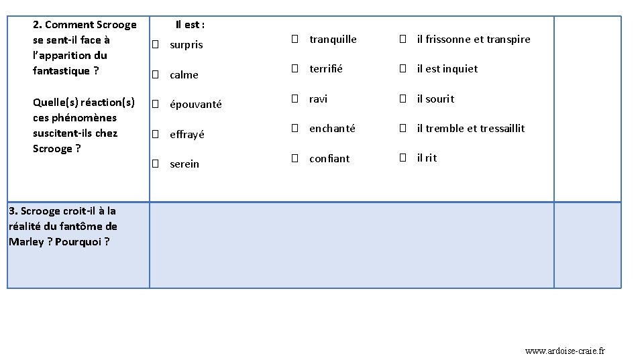
Task: Check the 'effrayé' box
Action: pos(155,134)
